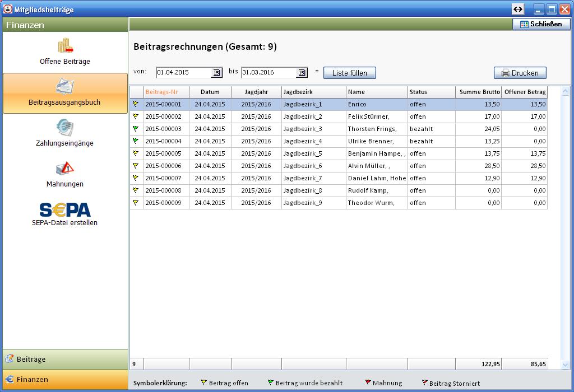
Task: Click yellow flag on row 2015-000006
Action: (136, 166)
